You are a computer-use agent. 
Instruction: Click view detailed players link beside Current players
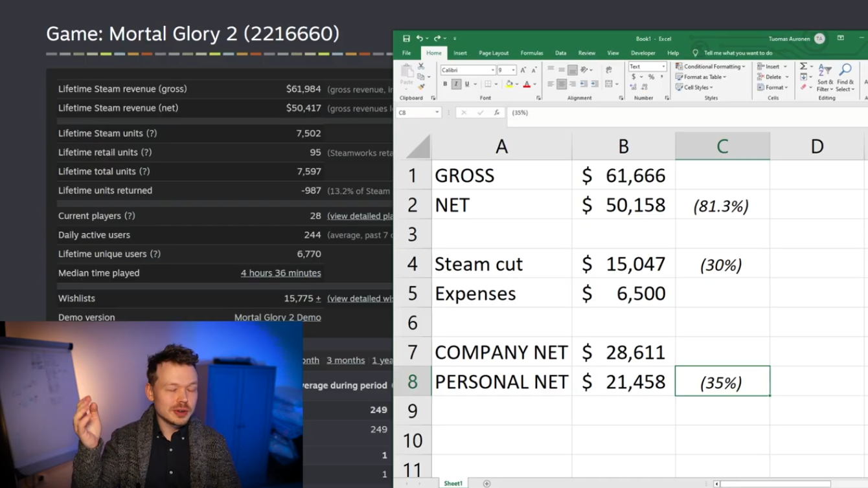click(x=360, y=216)
